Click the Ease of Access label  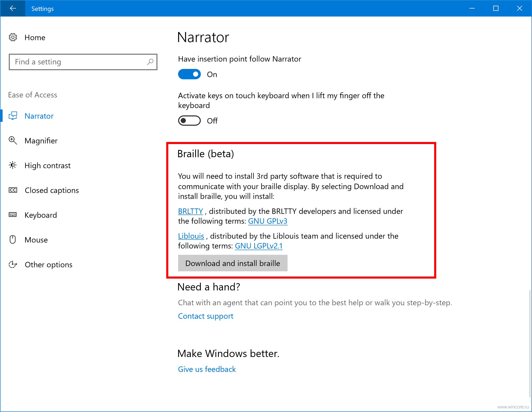[33, 95]
